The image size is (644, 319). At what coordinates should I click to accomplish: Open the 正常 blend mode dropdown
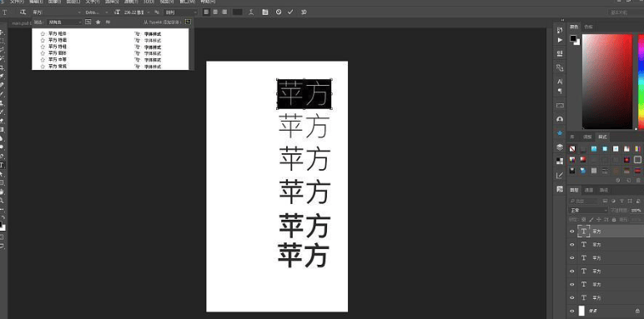point(588,210)
